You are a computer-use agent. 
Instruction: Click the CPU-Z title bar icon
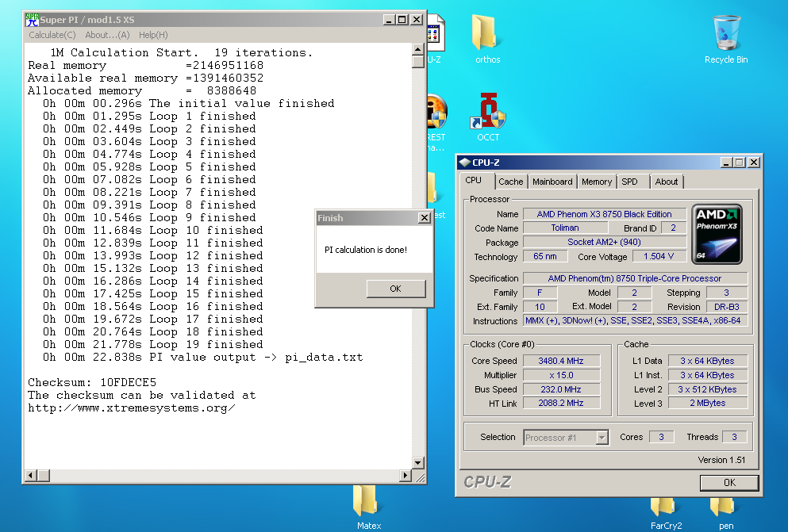tap(465, 162)
